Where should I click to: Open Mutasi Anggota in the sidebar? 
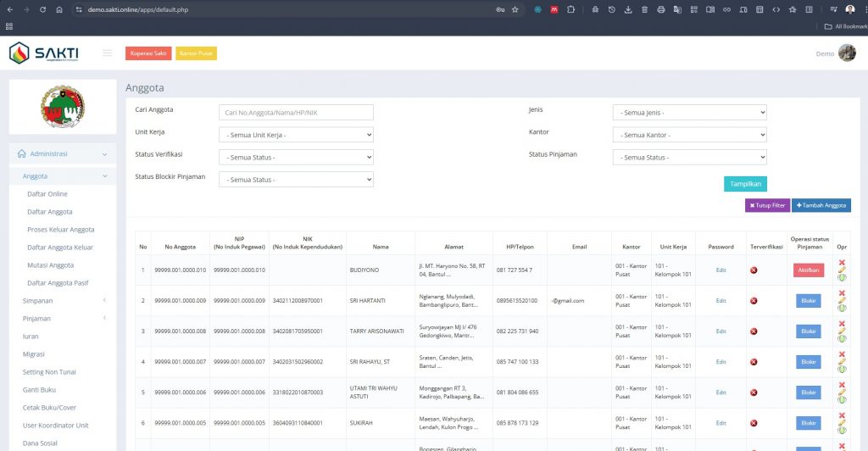point(50,265)
